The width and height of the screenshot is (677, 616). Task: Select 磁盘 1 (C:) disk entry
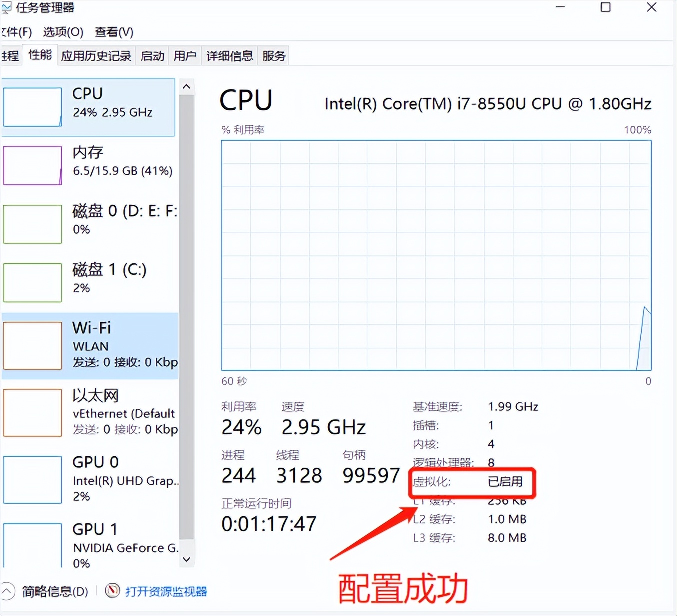pos(90,282)
